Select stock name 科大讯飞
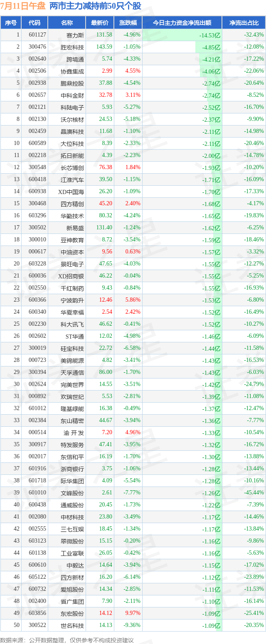Viewport: 266px width, 644px height. 72,324
